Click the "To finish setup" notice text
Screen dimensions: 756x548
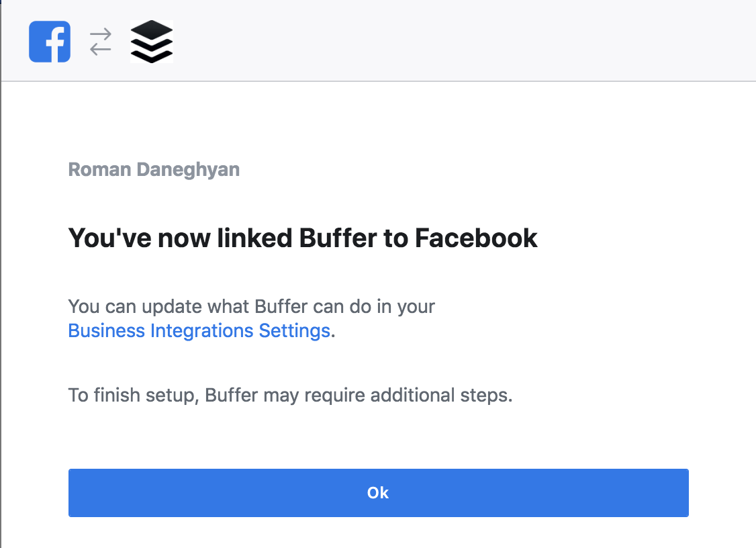pyautogui.click(x=290, y=395)
